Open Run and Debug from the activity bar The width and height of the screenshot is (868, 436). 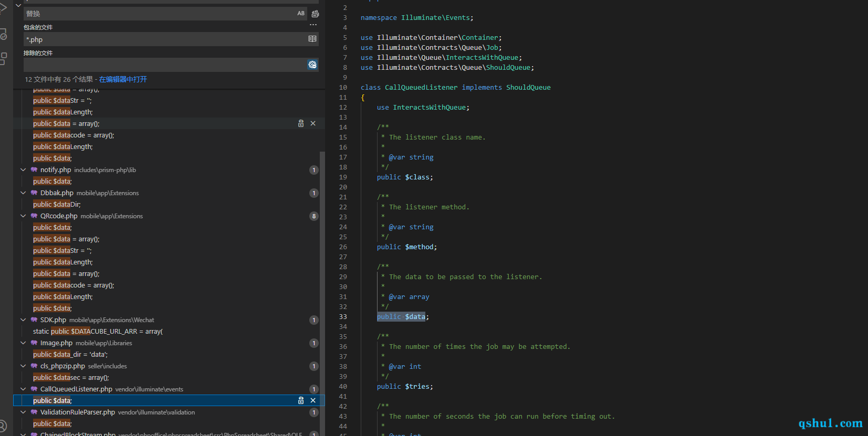click(x=3, y=8)
